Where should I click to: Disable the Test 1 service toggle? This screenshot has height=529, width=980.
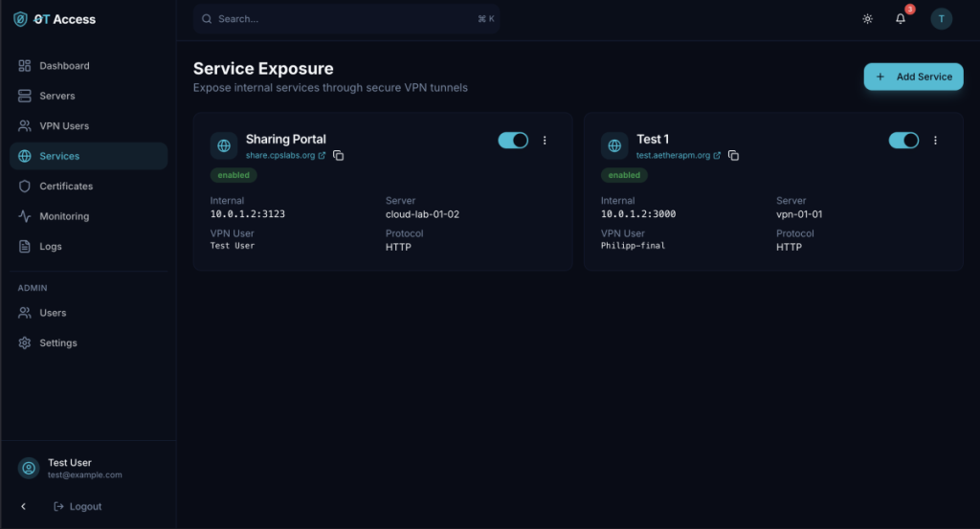tap(903, 141)
